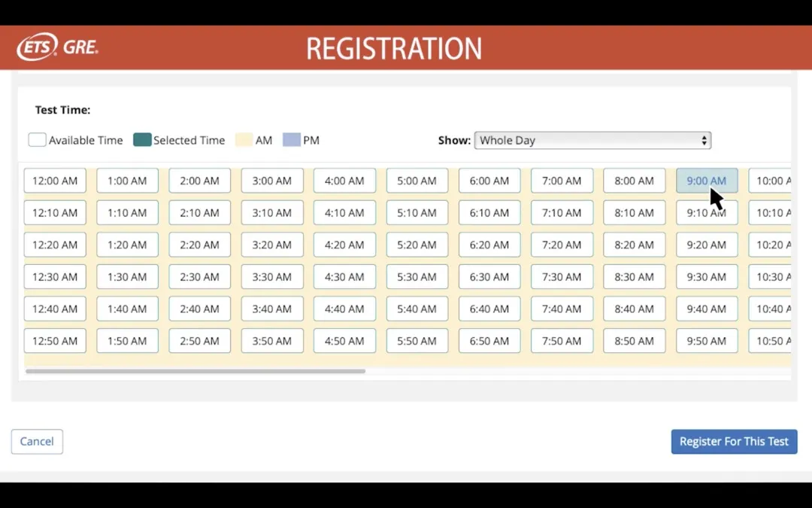Click the Available Time legend box
The image size is (812, 508).
coord(37,140)
